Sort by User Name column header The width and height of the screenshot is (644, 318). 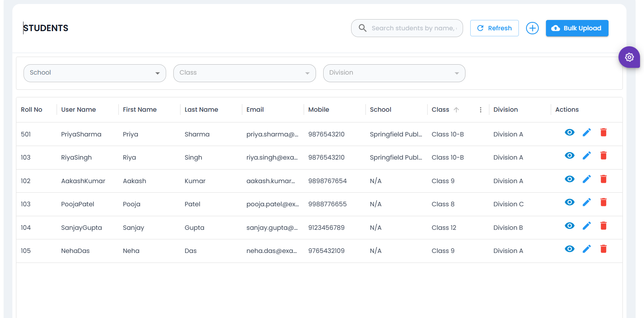79,110
